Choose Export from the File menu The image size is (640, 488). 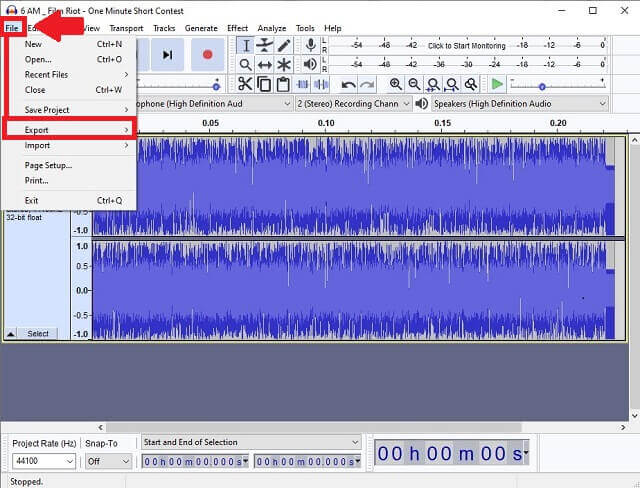point(70,130)
